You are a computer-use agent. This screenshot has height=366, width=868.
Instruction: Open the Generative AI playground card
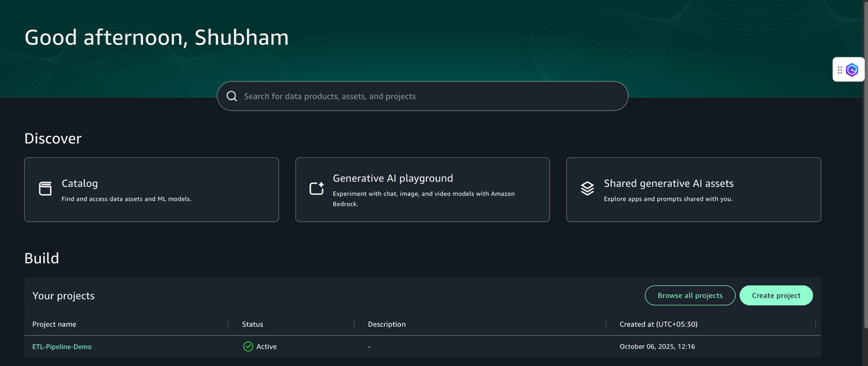(x=423, y=189)
